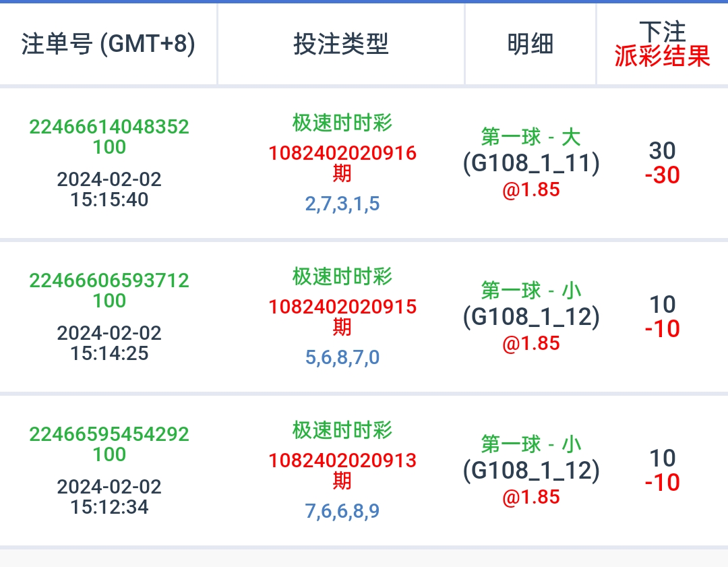Click the 注单号 (GMT+8) column header
Viewport: 728px width, 567px height.
tap(108, 44)
